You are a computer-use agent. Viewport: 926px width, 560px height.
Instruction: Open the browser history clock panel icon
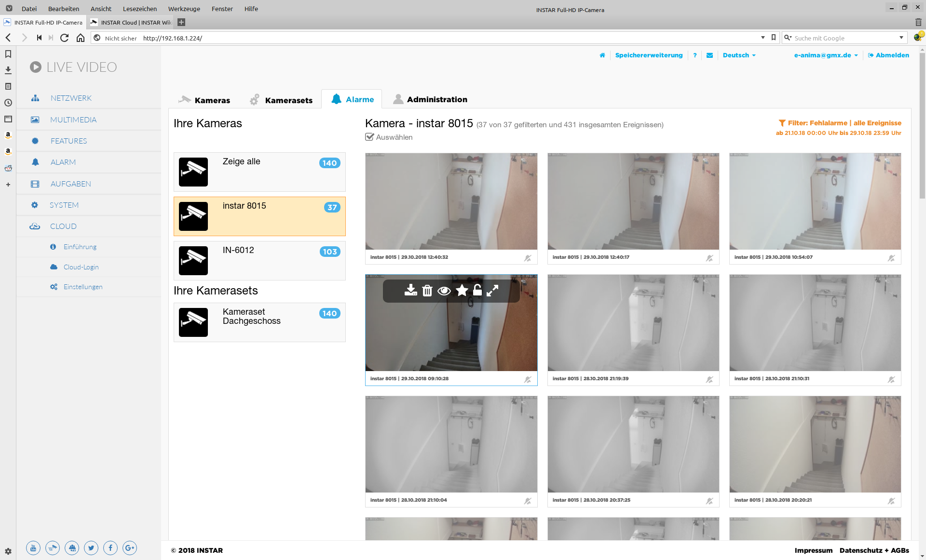8,103
